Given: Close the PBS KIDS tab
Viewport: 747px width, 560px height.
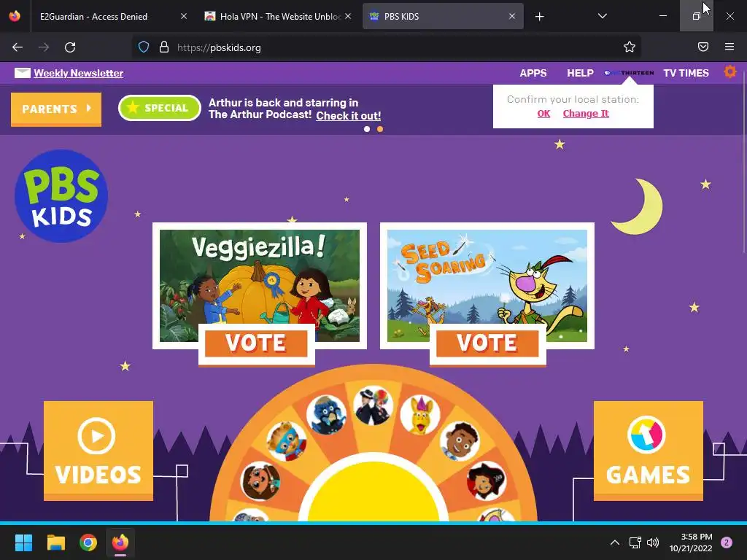Looking at the screenshot, I should tap(512, 16).
